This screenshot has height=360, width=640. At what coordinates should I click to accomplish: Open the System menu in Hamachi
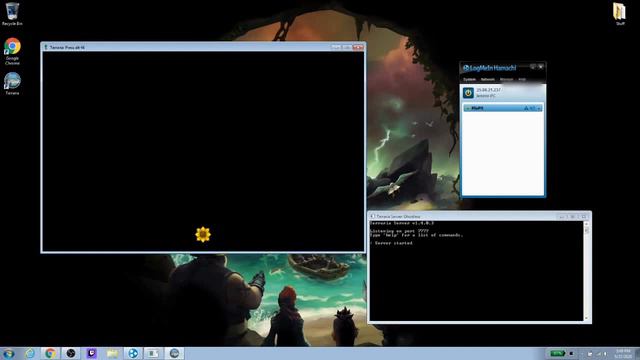pyautogui.click(x=469, y=79)
